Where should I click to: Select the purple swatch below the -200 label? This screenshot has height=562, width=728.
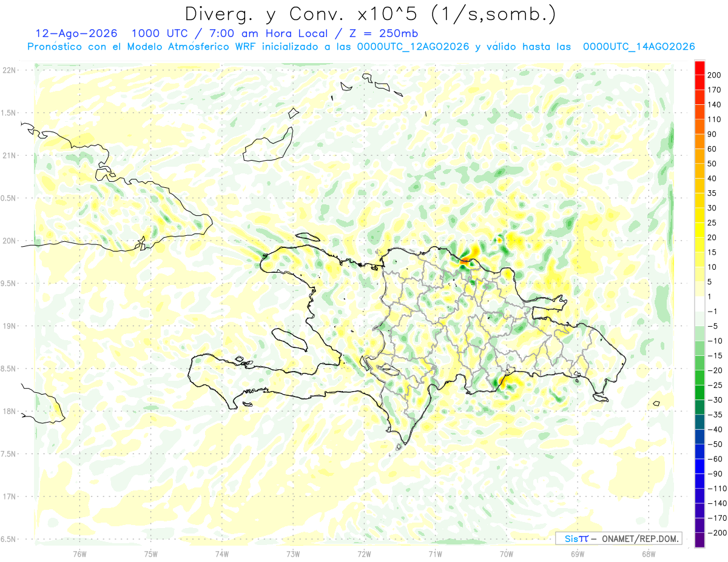coord(699,540)
